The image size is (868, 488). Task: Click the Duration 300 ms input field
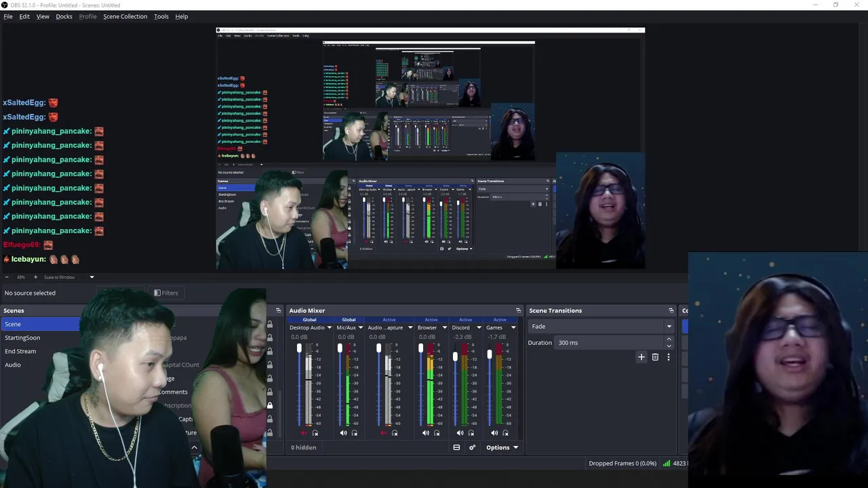(610, 343)
